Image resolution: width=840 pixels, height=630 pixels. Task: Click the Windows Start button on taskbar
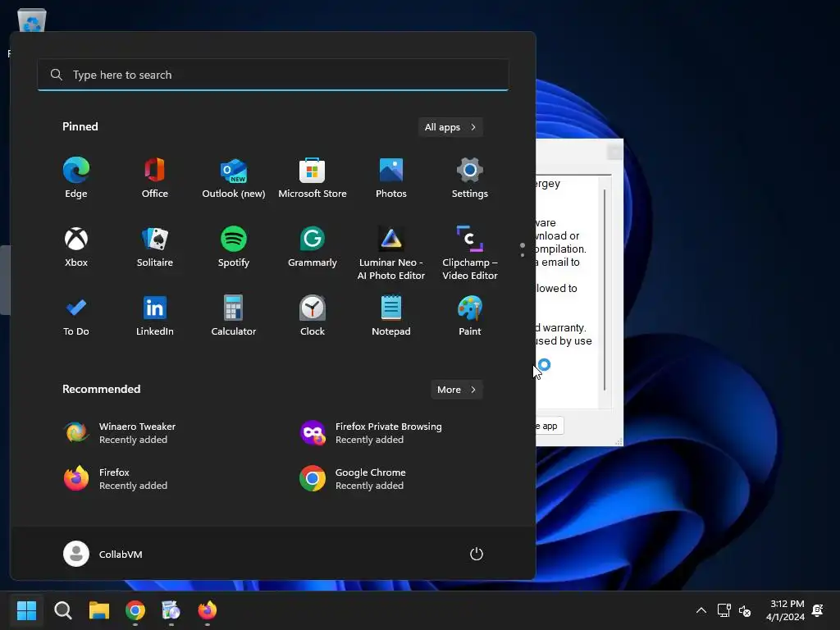click(x=26, y=610)
